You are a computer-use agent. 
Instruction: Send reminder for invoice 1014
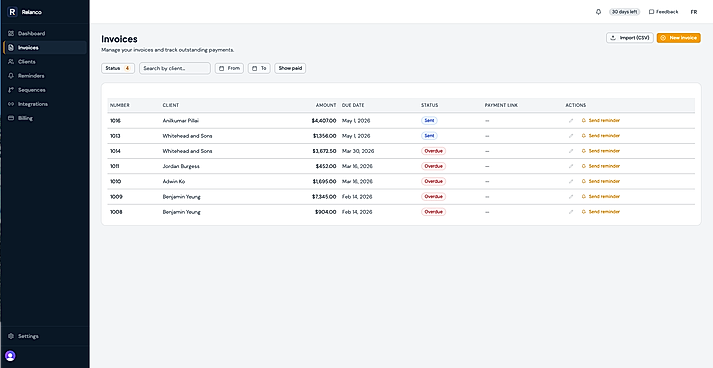click(601, 151)
